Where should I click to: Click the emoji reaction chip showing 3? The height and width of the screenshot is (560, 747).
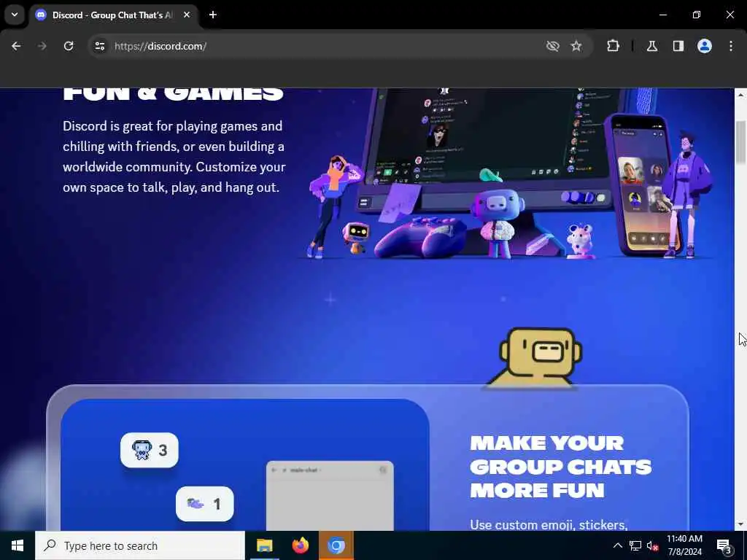pos(150,450)
